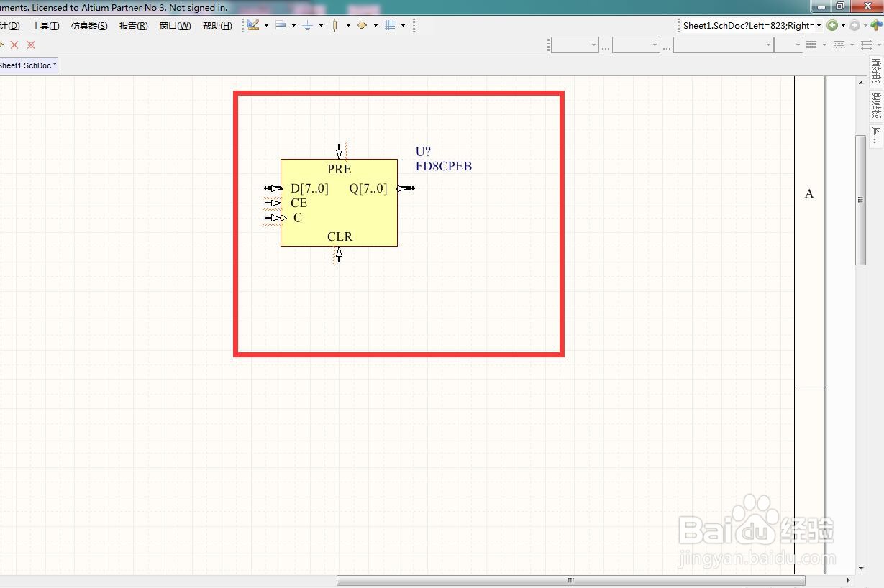
Task: Click the Simulation Sources icon
Action: click(362, 25)
